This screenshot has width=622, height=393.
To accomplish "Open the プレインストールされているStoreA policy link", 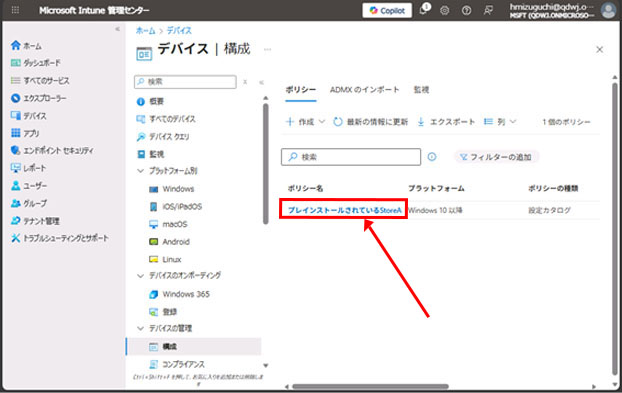I will click(x=345, y=210).
